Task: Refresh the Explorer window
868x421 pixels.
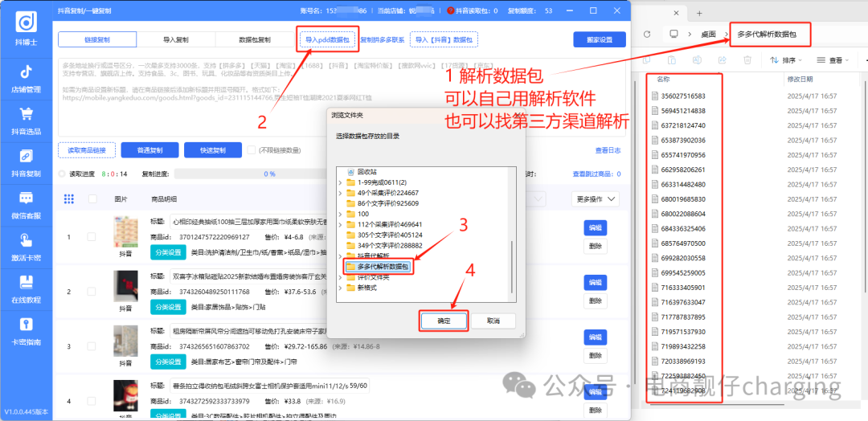Action: pyautogui.click(x=646, y=35)
